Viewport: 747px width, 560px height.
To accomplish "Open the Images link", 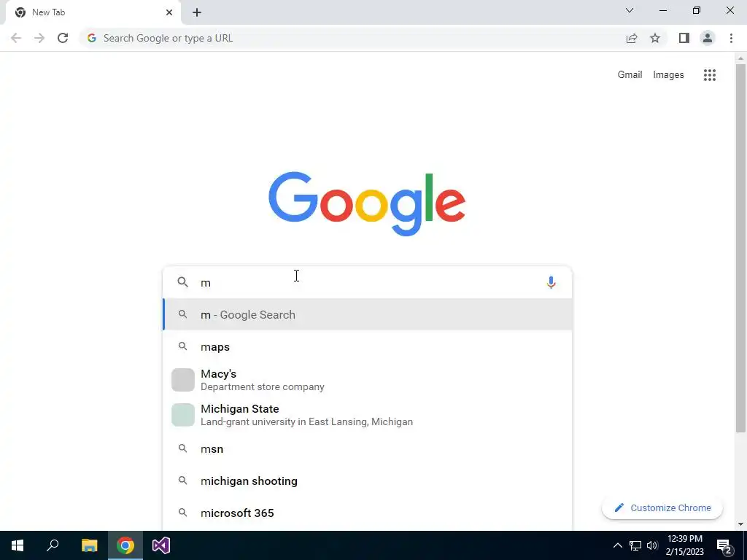I will pyautogui.click(x=668, y=75).
